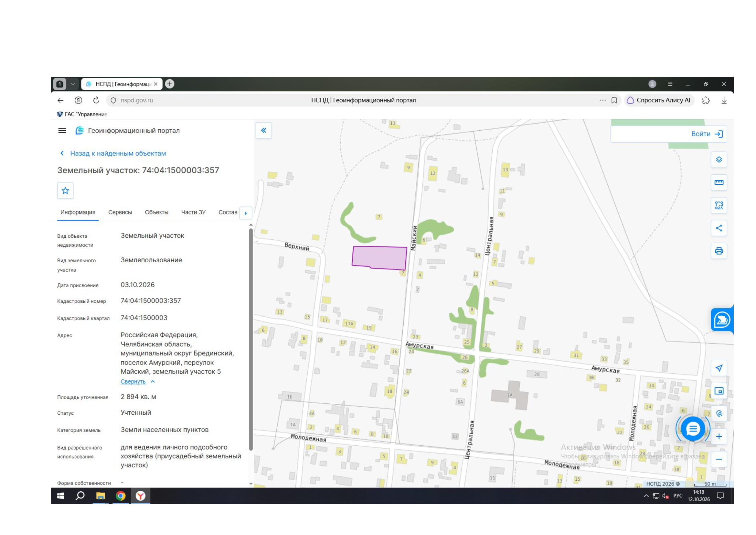Screen dimensions: 756x535
Task: Open the hamburger menu beside Геоинформационный портал
Action: click(x=62, y=131)
